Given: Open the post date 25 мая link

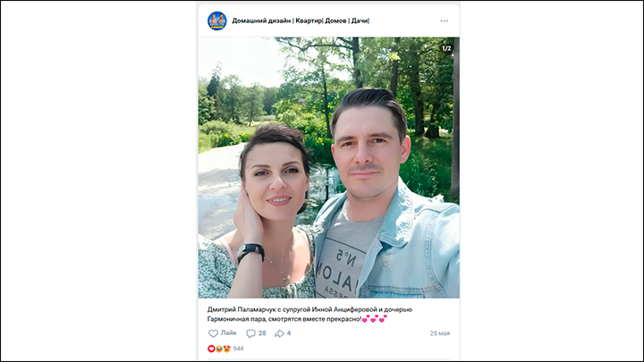Looking at the screenshot, I should tap(440, 333).
